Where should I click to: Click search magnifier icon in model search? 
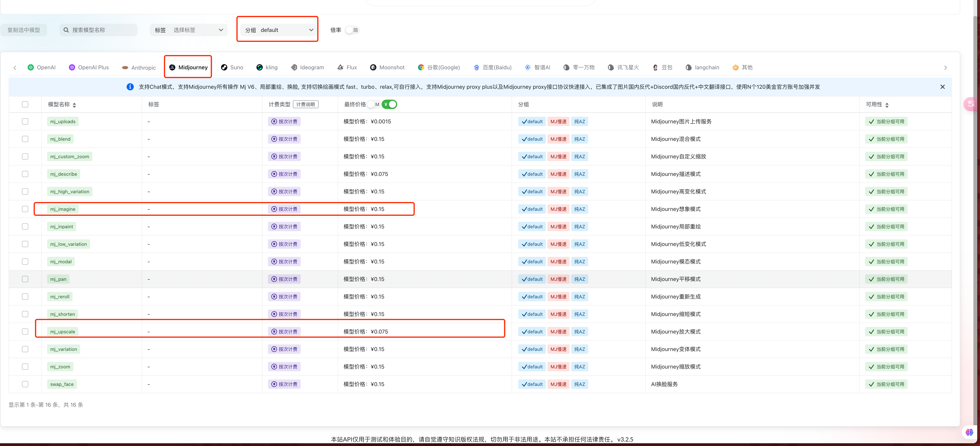[x=66, y=30]
